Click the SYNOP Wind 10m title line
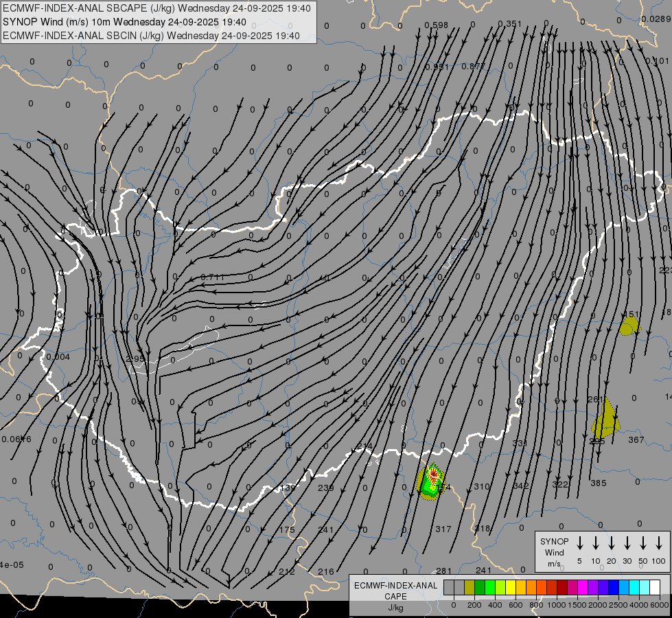The height and width of the screenshot is (618, 672). click(x=124, y=22)
